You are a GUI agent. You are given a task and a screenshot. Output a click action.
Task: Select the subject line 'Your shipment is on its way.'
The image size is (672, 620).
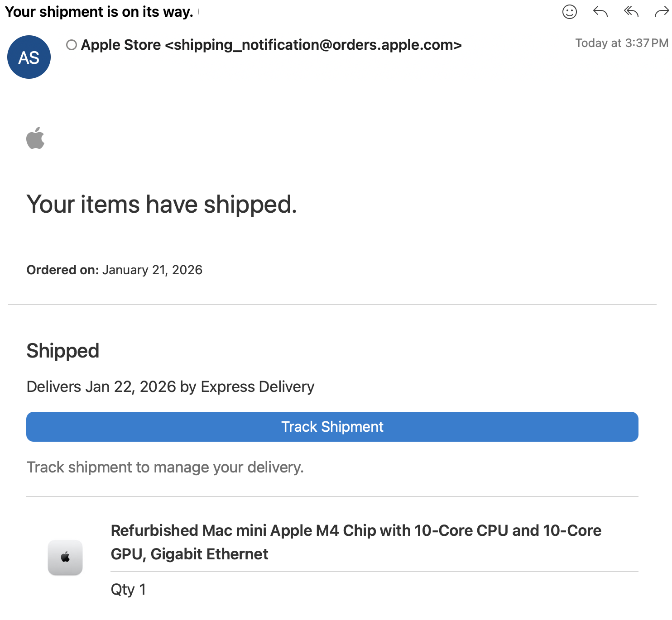(x=99, y=12)
